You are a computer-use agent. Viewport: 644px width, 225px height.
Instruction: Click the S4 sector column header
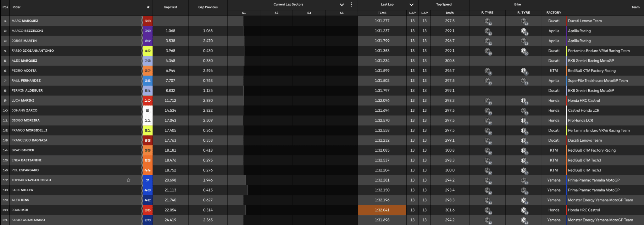click(x=342, y=13)
